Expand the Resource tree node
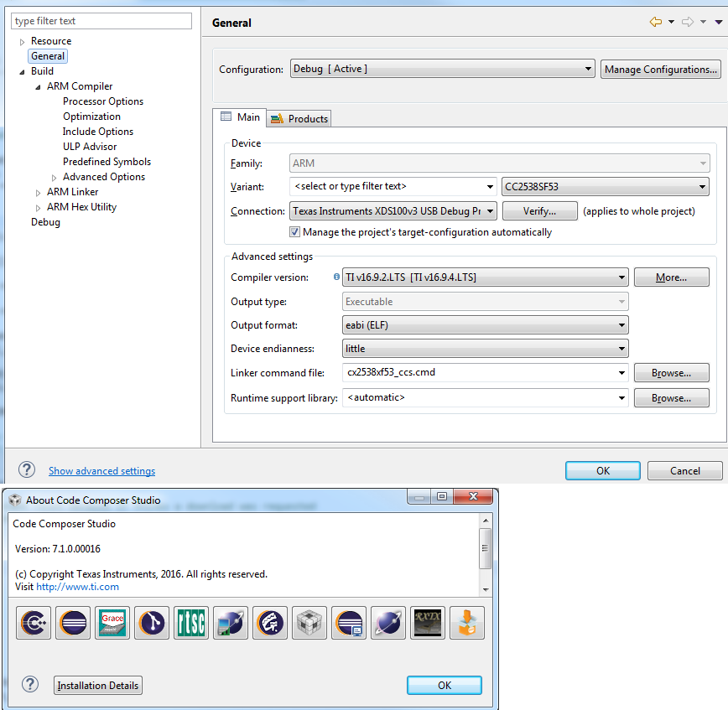Viewport: 728px width, 710px height. [22, 42]
